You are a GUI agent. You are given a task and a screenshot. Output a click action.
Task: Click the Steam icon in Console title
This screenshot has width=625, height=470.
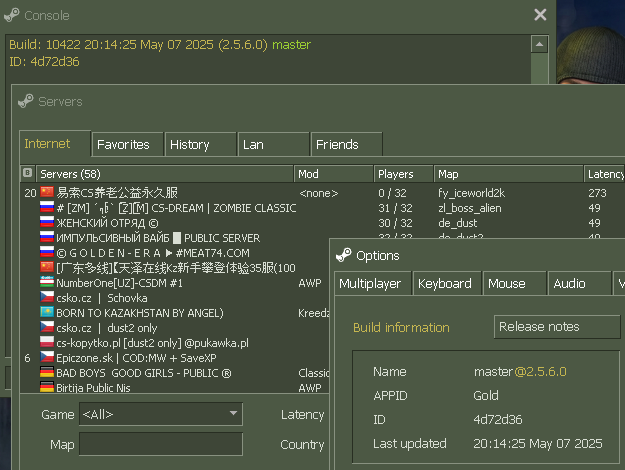coord(12,15)
